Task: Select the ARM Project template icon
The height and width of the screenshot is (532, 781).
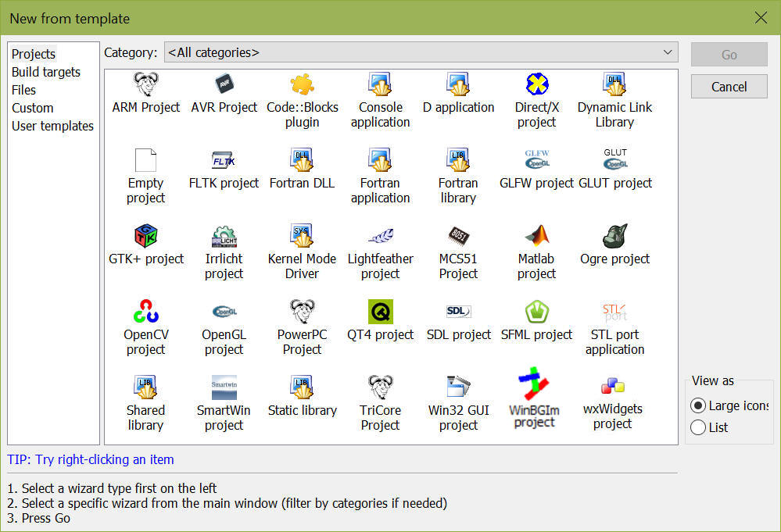Action: click(146, 84)
